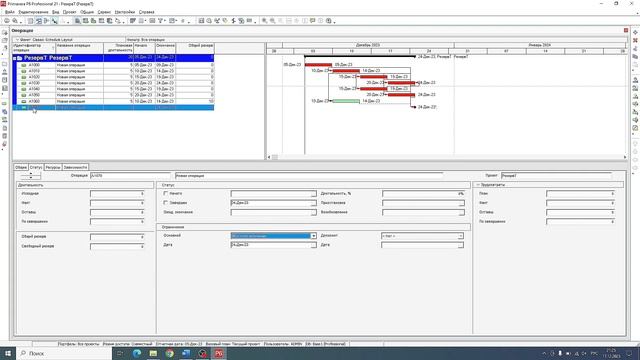Open date picker for primary constraint Дата
This screenshot has height=360, width=640.
[313, 245]
